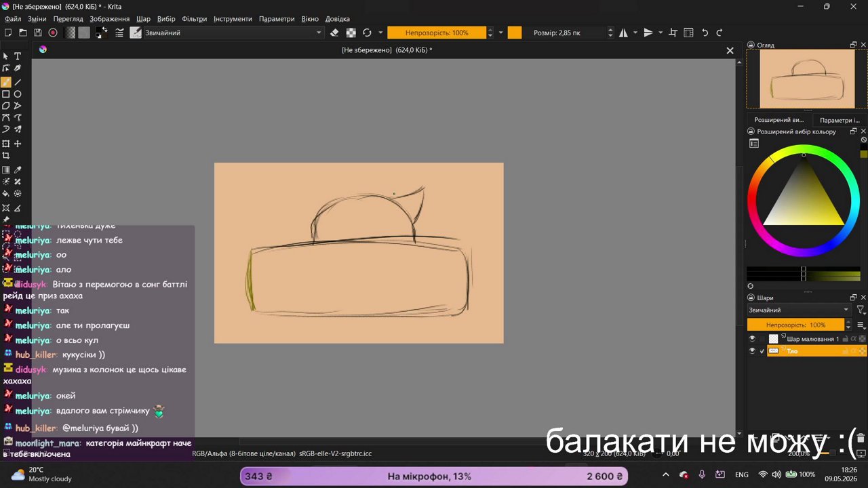Select the straight Line tool
This screenshot has height=488, width=868.
18,82
